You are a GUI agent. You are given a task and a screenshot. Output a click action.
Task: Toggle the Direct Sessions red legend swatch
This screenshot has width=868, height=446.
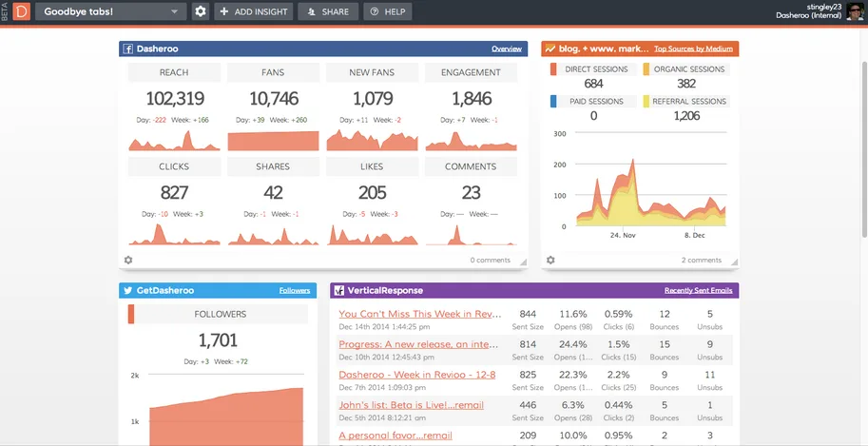(x=553, y=69)
